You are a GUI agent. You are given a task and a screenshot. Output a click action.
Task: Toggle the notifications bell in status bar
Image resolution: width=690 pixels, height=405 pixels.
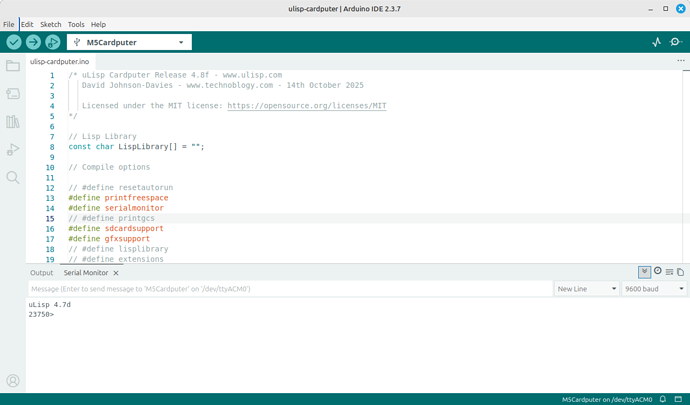click(x=663, y=399)
